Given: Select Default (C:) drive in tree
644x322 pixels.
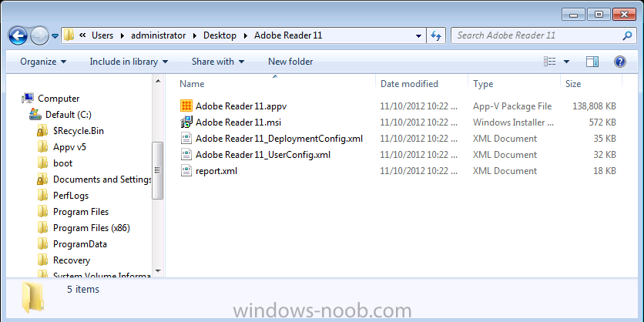Looking at the screenshot, I should (69, 115).
